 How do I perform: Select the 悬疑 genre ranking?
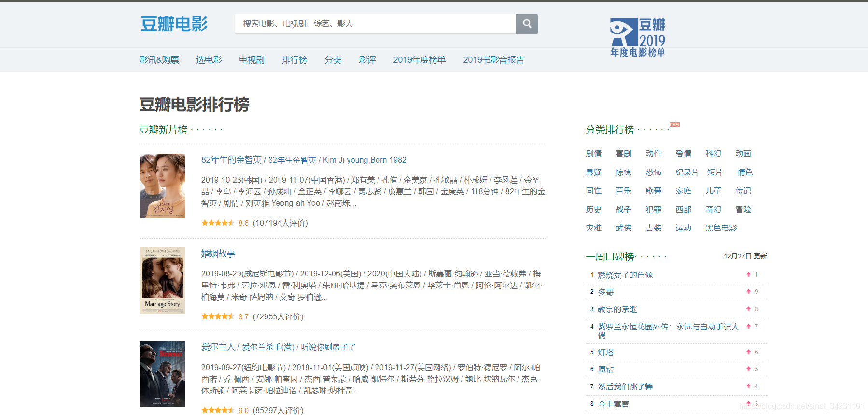click(x=594, y=172)
